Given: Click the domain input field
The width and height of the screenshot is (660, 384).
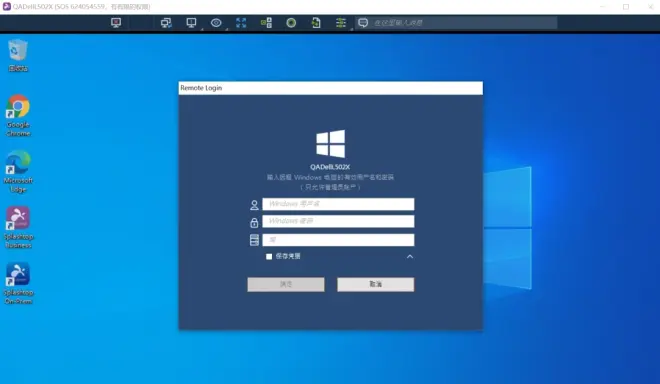Looking at the screenshot, I should [338, 240].
